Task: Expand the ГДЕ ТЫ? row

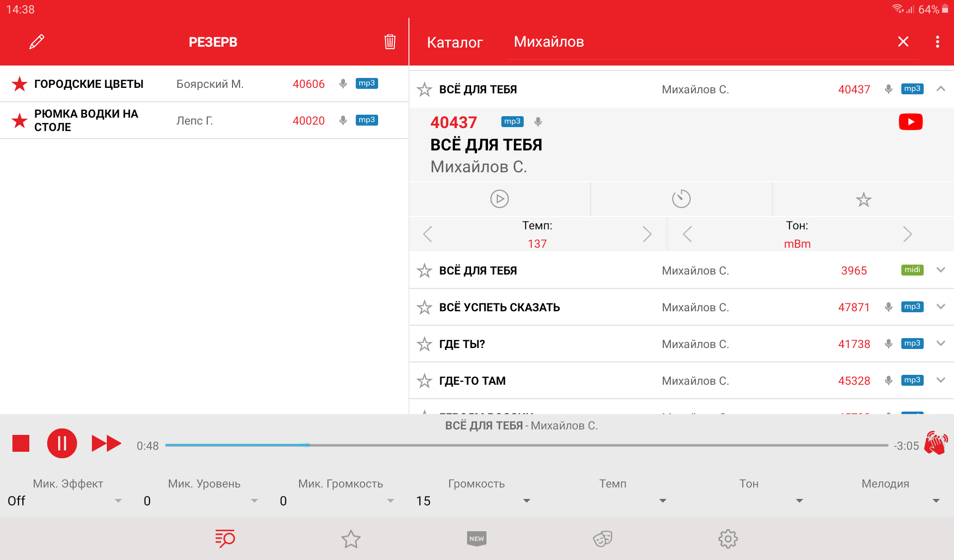Action: click(941, 344)
